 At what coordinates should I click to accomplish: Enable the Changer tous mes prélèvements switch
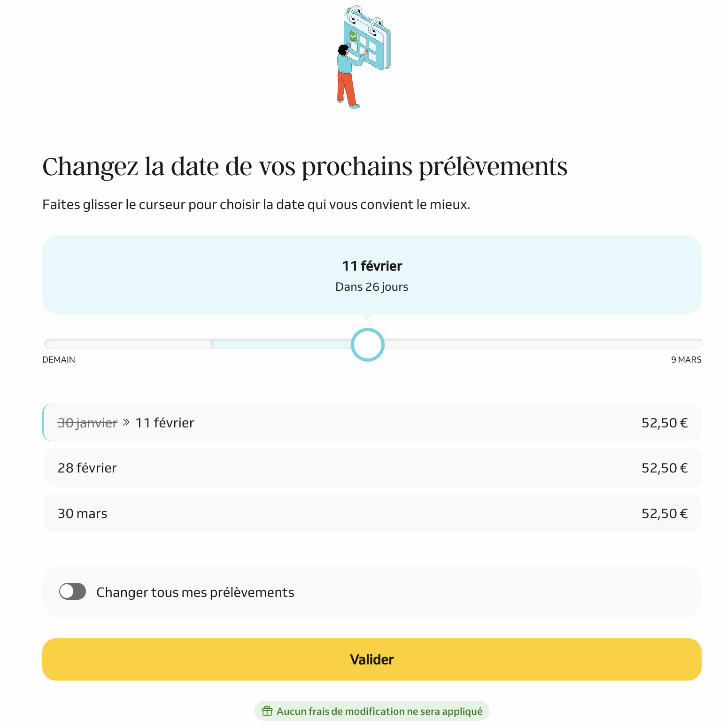pos(72,592)
